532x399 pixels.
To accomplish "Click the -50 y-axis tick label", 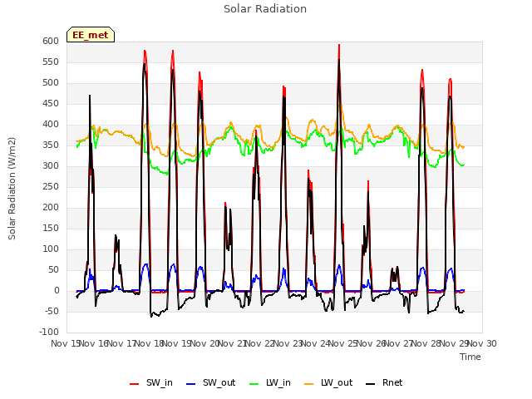I will pos(52,311).
